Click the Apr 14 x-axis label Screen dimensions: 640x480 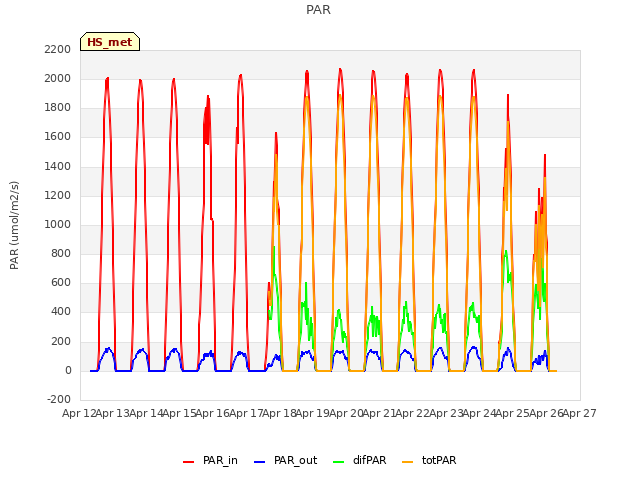[x=146, y=413]
